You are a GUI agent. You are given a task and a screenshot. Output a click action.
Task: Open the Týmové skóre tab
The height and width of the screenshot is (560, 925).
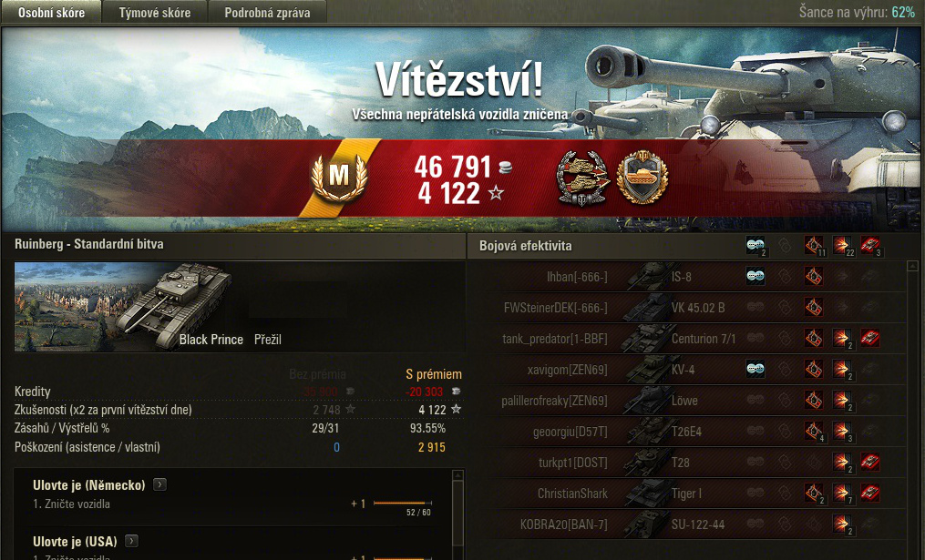pyautogui.click(x=155, y=13)
